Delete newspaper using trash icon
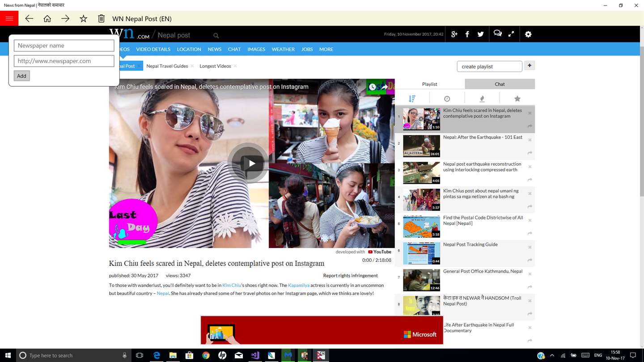 tap(102, 18)
